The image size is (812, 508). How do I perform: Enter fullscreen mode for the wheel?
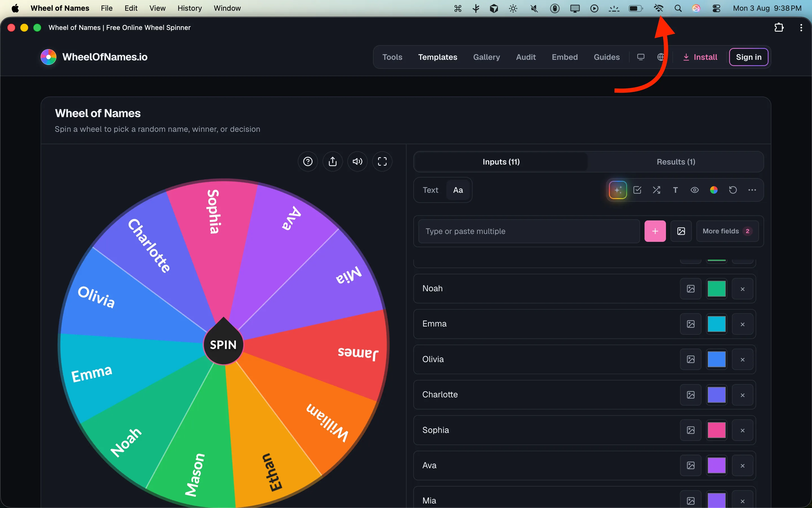coord(382,162)
